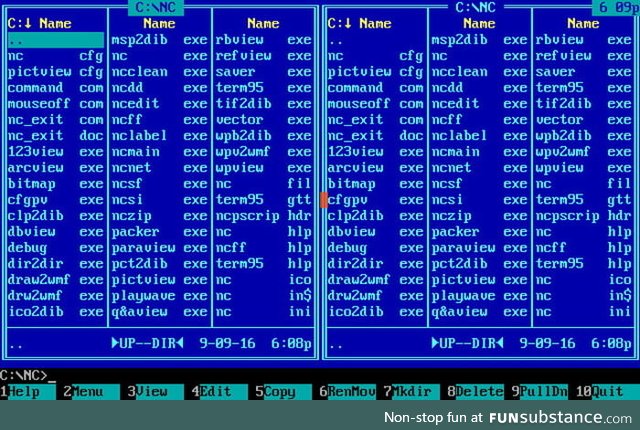Select 'packer exe' in the left panel
This screenshot has height=430, width=640.
coord(160,232)
